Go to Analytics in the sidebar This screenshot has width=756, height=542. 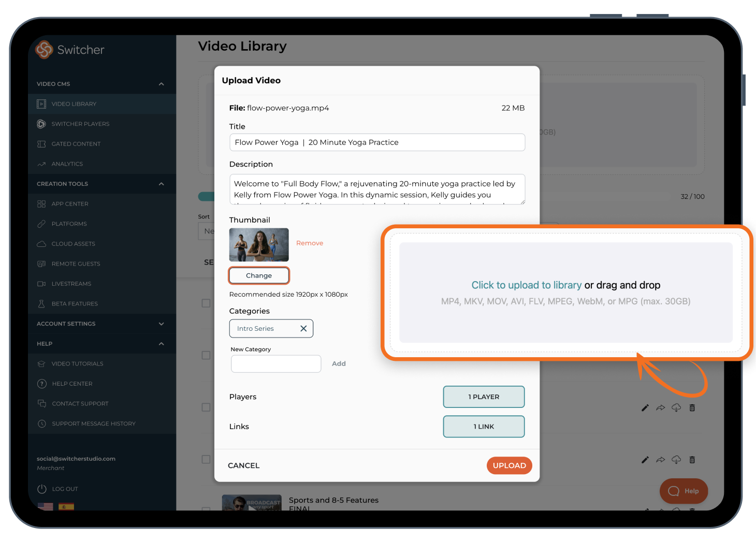click(67, 164)
